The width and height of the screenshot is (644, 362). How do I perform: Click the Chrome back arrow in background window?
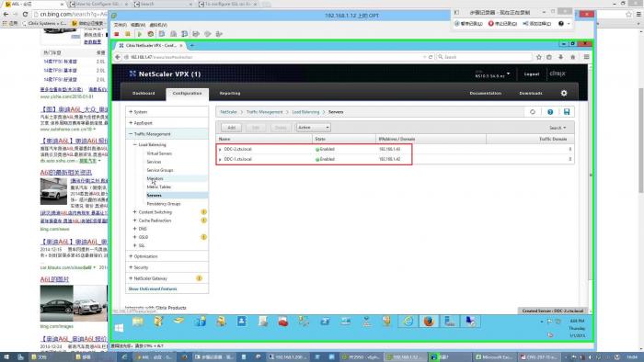6,14
